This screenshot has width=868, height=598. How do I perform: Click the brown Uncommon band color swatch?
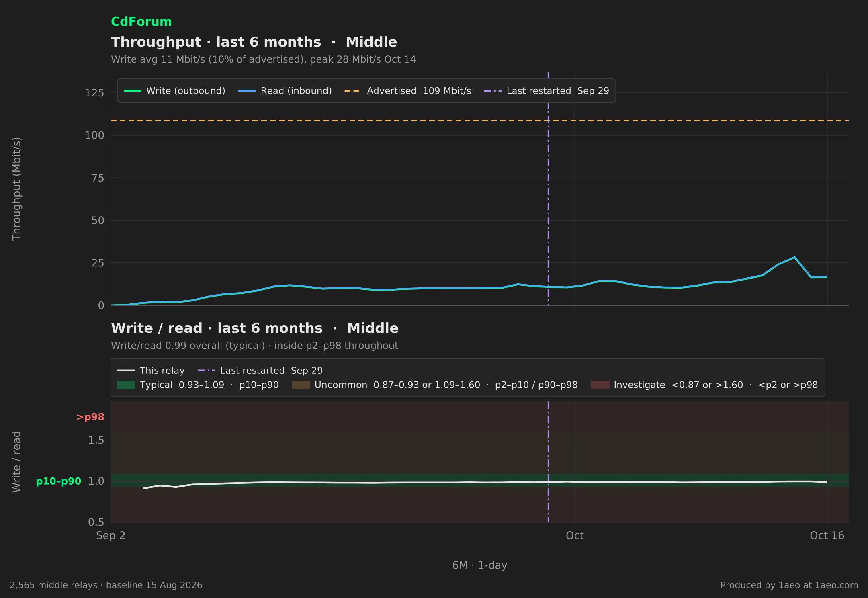pyautogui.click(x=301, y=385)
